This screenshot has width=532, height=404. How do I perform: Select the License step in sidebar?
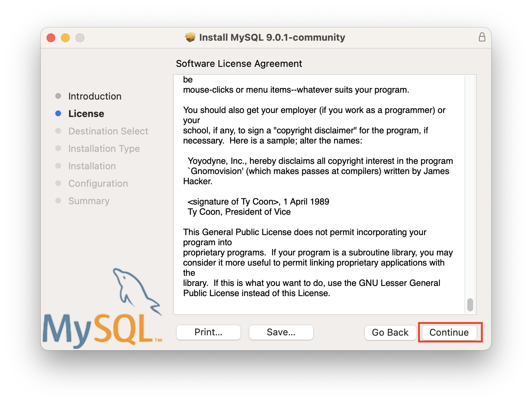[x=86, y=114]
